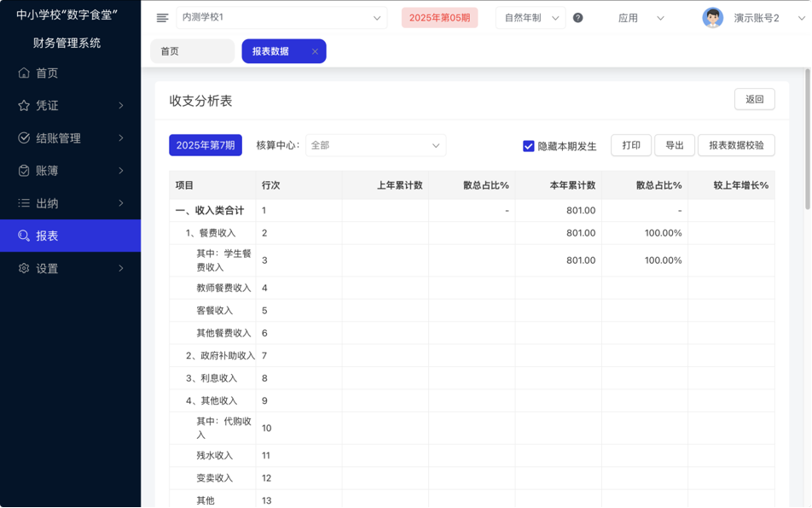Toggle the 隐藏本期发生 checkbox
Viewport: 812px width, 508px height.
tap(529, 146)
